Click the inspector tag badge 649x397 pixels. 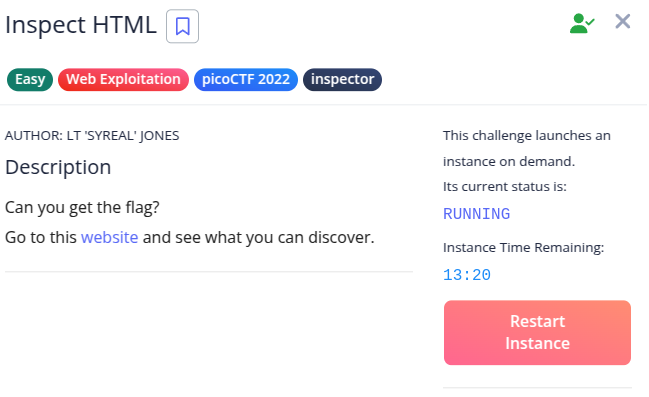342,79
